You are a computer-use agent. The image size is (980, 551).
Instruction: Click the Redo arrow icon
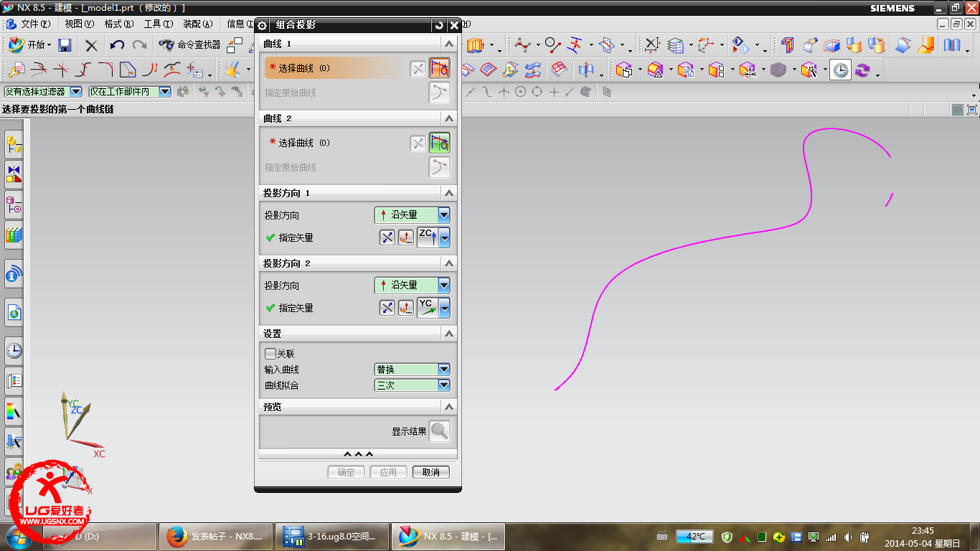click(x=140, y=45)
